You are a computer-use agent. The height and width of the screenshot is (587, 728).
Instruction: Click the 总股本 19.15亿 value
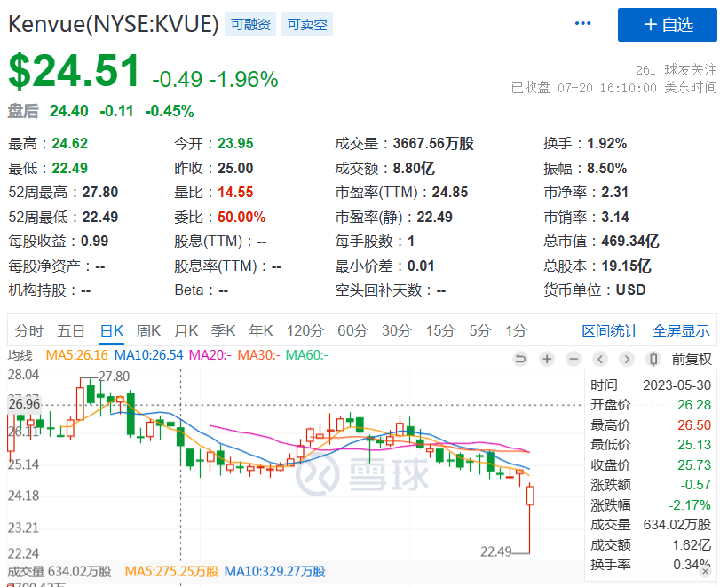click(x=626, y=266)
